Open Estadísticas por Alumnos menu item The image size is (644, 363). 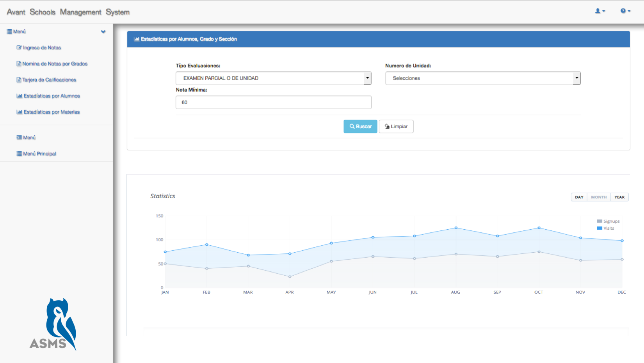(x=52, y=96)
